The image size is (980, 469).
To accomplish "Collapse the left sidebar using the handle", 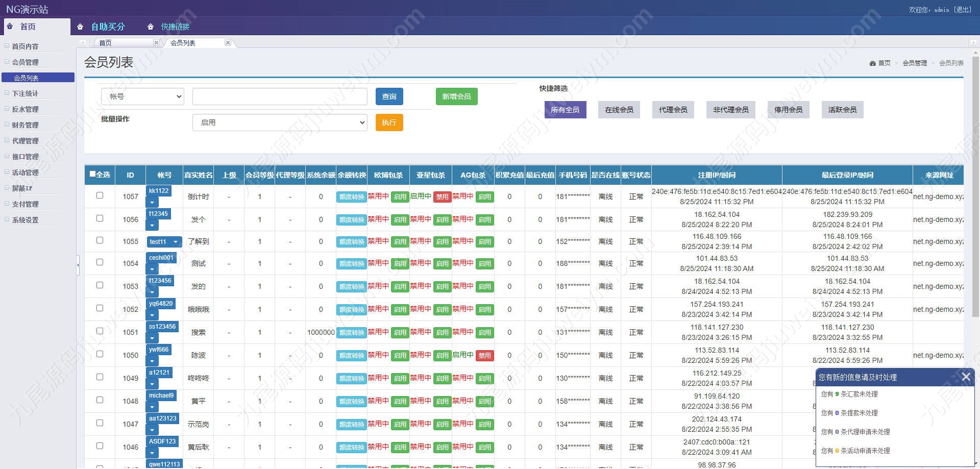I will pyautogui.click(x=78, y=265).
